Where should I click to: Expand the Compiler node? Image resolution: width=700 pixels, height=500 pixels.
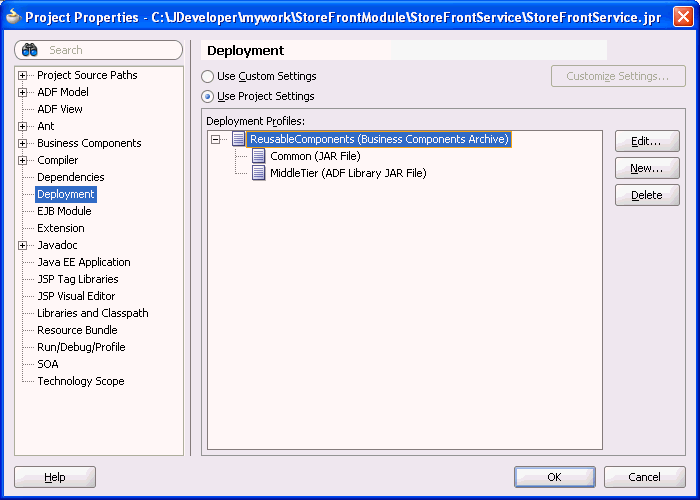[22, 160]
